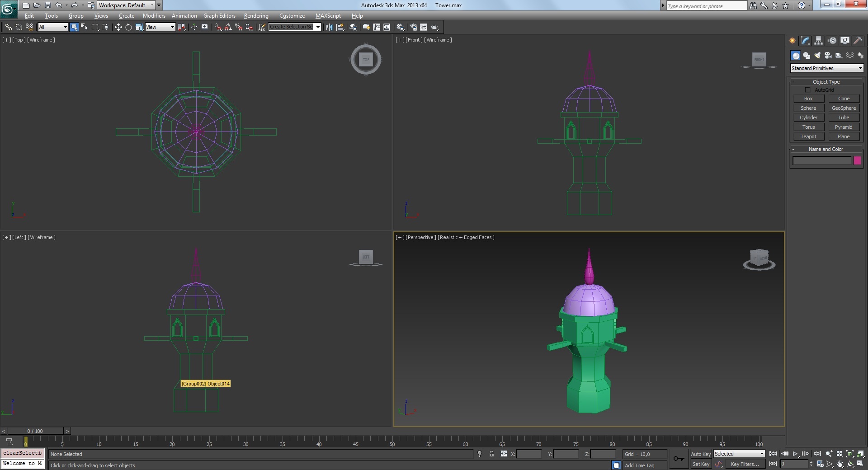Open the Modifiers menu

[x=154, y=16]
